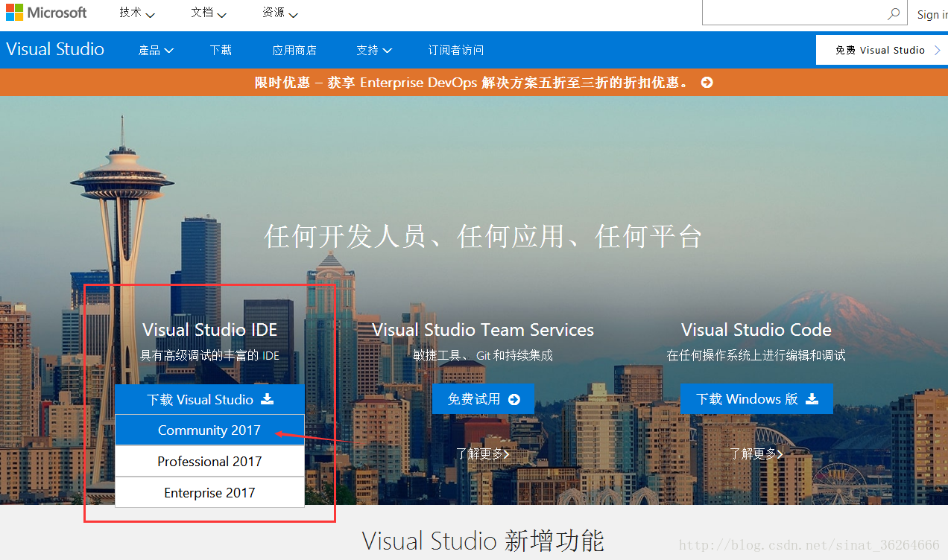
Task: Focus the search input field
Action: 794,13
